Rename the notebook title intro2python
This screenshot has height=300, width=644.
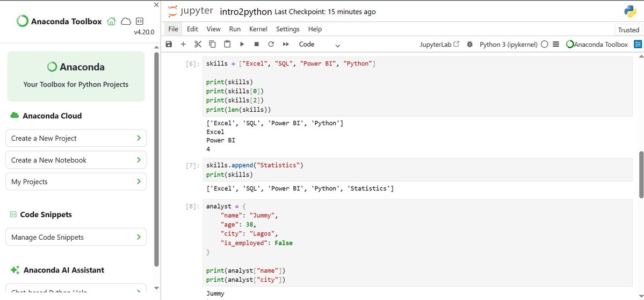pos(246,12)
